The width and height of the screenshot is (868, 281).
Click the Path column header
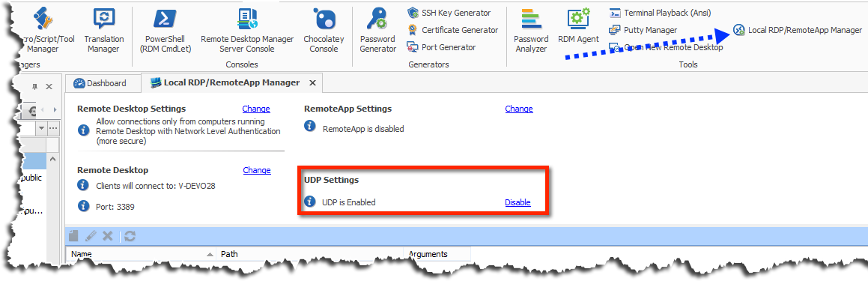tap(309, 254)
